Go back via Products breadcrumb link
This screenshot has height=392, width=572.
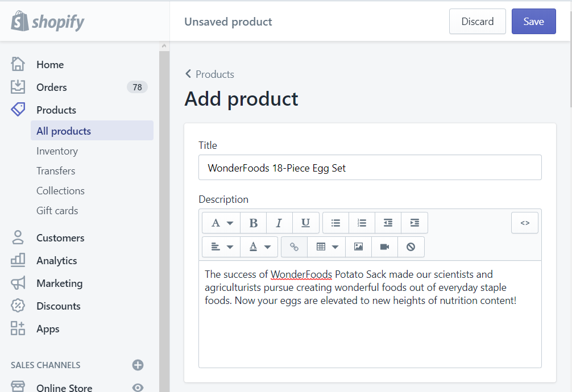pyautogui.click(x=210, y=74)
